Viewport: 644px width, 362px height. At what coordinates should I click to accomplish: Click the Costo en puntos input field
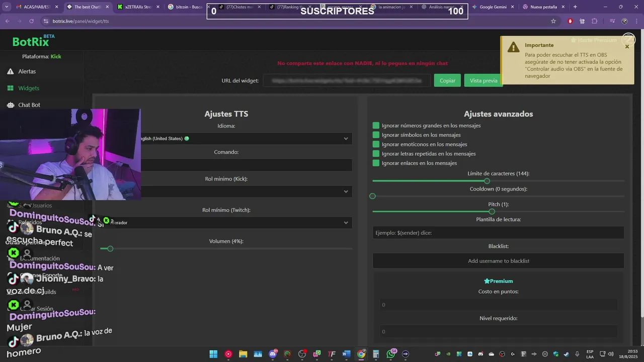[x=498, y=305]
